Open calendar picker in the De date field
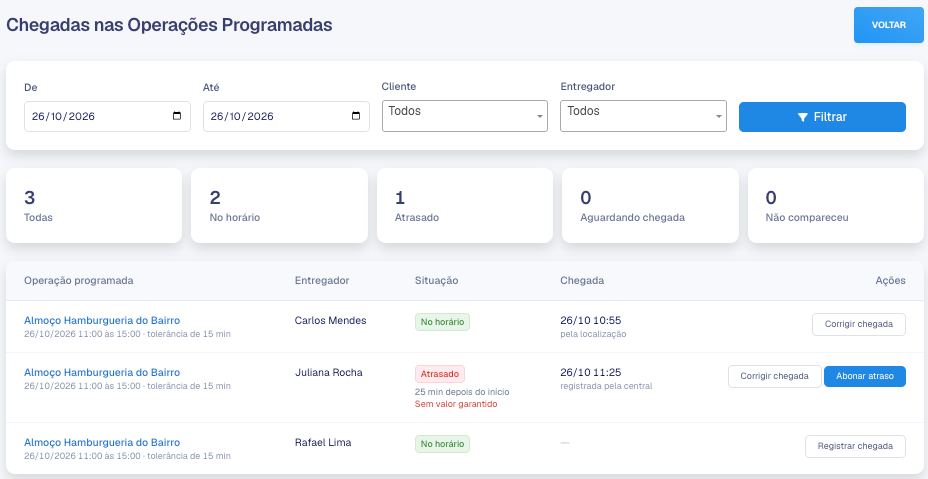The image size is (928, 479). (177, 116)
